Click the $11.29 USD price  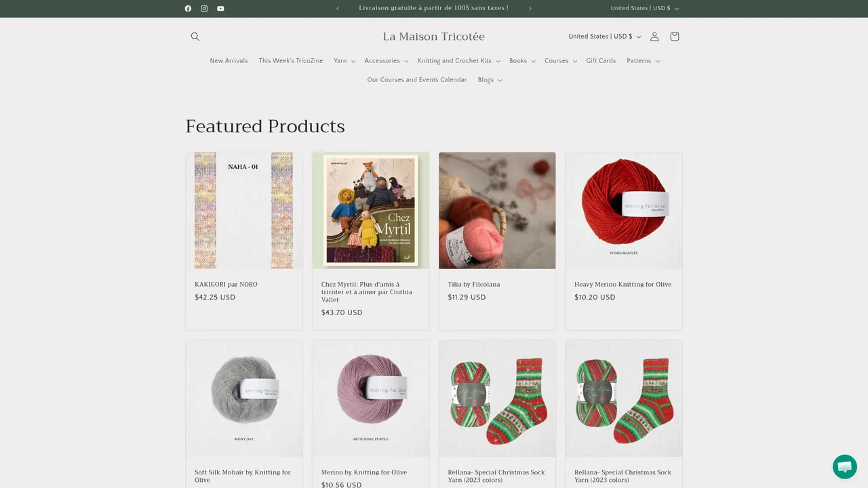(x=467, y=298)
